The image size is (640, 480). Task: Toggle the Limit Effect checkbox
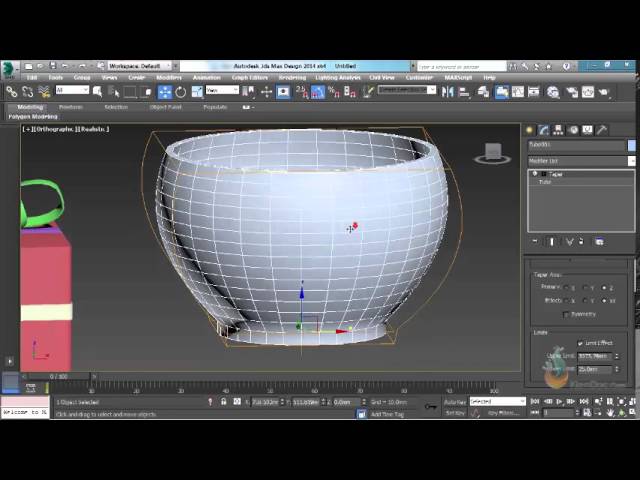click(x=580, y=343)
